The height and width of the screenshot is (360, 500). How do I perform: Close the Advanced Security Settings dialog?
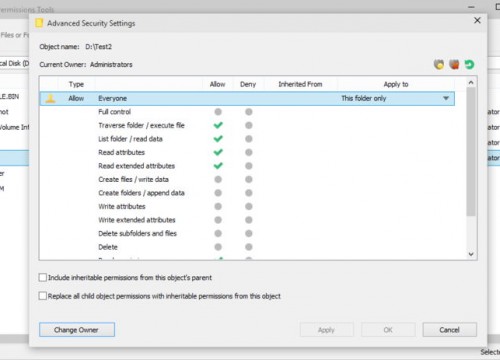tap(477, 20)
